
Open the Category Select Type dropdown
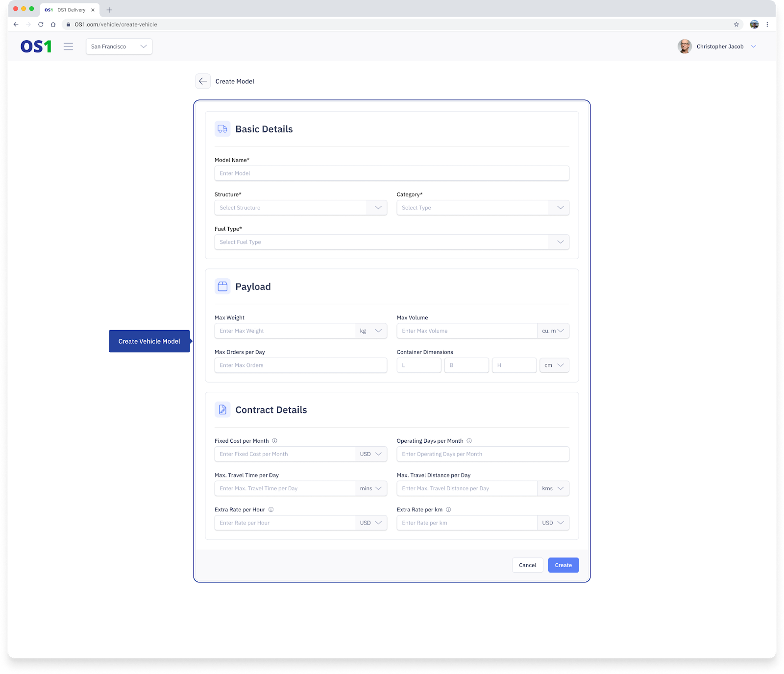coord(483,208)
